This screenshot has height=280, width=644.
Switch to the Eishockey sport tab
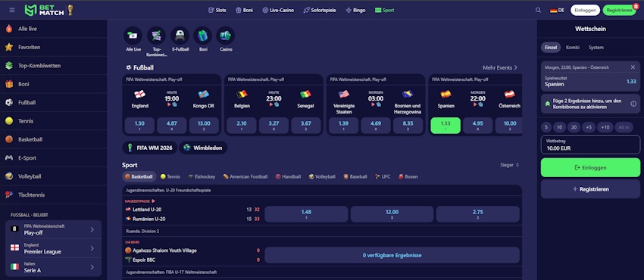pos(202,176)
